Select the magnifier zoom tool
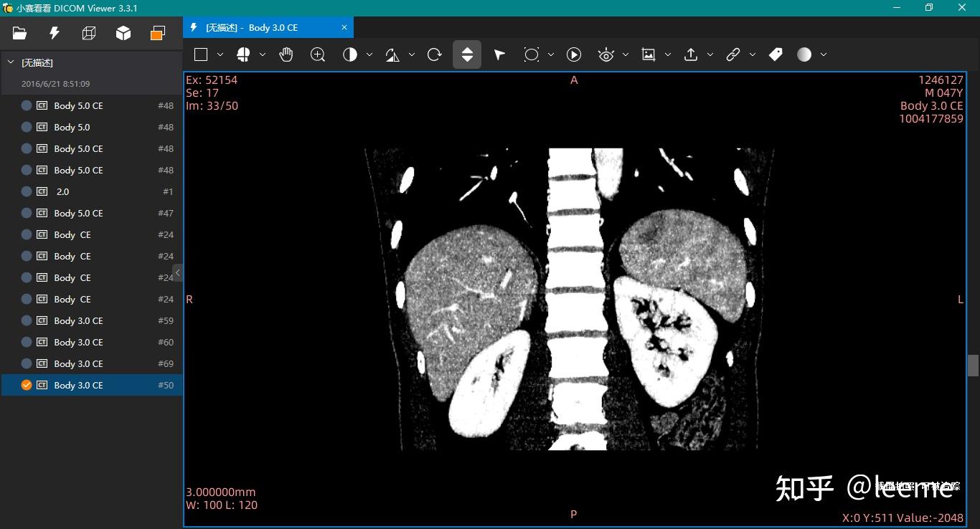The width and height of the screenshot is (980, 529). (x=318, y=54)
